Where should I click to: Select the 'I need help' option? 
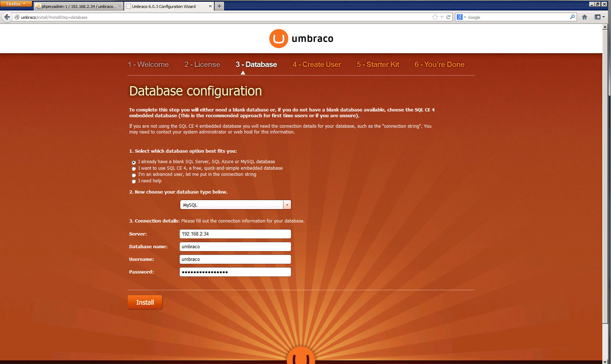(134, 181)
